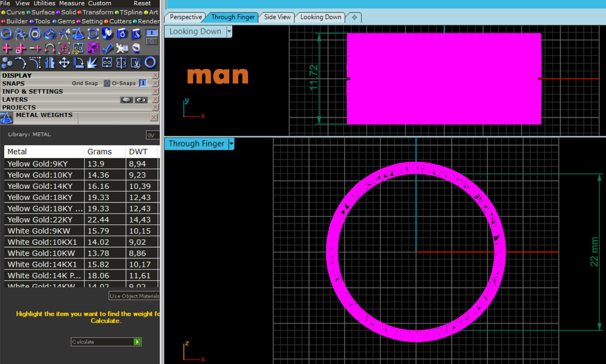Collapse the METAL WEIGHTS panel header
The height and width of the screenshot is (364, 606).
pyautogui.click(x=79, y=118)
